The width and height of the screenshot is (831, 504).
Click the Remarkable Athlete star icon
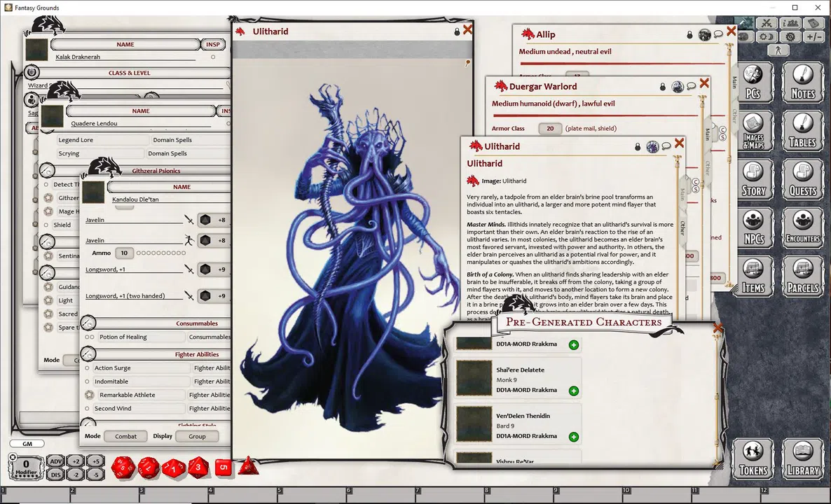coord(89,395)
